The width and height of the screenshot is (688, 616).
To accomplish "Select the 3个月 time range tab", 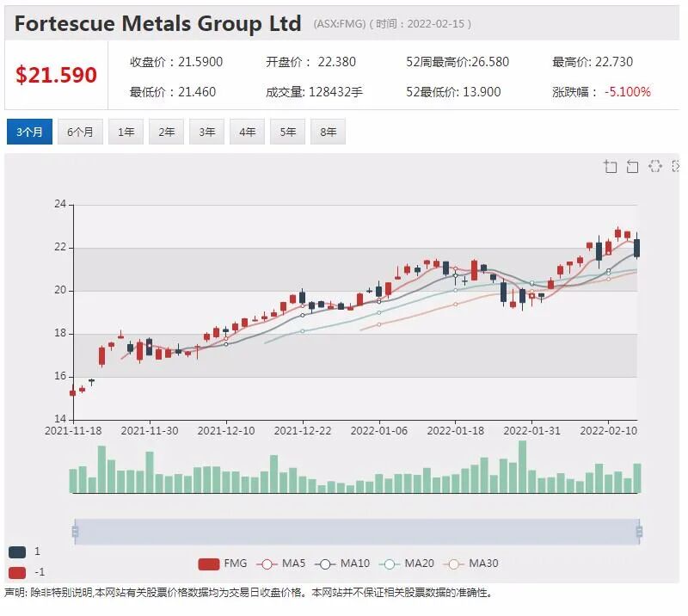I will click(29, 132).
